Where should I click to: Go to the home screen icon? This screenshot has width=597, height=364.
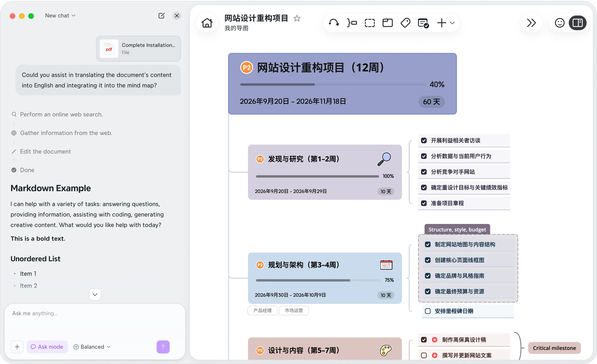pos(207,23)
